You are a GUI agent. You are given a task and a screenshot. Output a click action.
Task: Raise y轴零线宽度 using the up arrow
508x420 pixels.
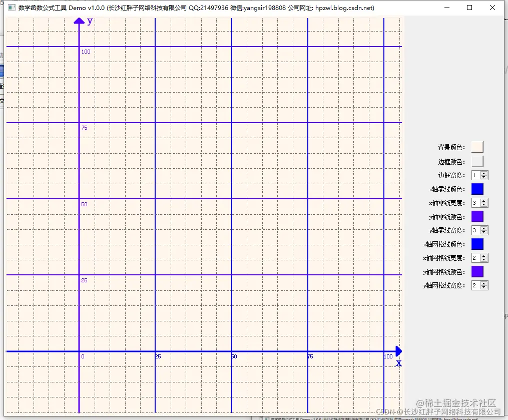[x=484, y=228]
